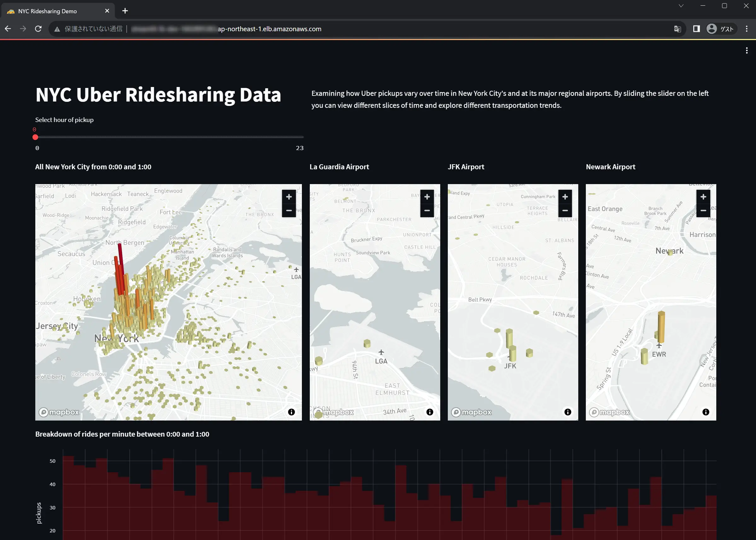This screenshot has width=756, height=540.
Task: Zoom out on the Newark Airport map
Action: [703, 211]
